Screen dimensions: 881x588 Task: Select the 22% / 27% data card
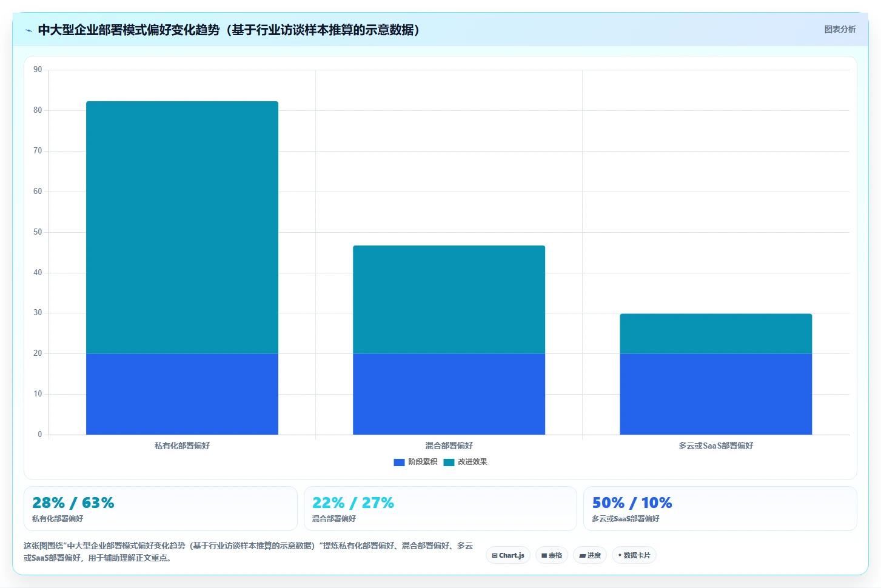pos(440,509)
